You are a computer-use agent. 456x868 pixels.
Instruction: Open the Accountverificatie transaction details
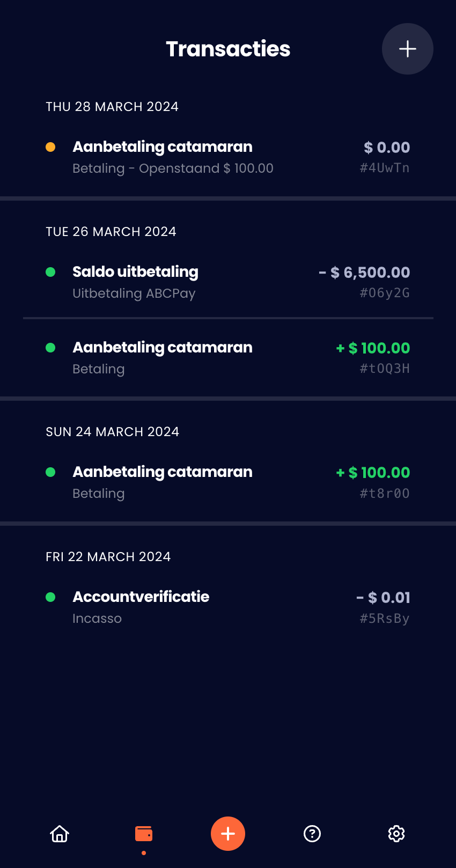coord(141,597)
